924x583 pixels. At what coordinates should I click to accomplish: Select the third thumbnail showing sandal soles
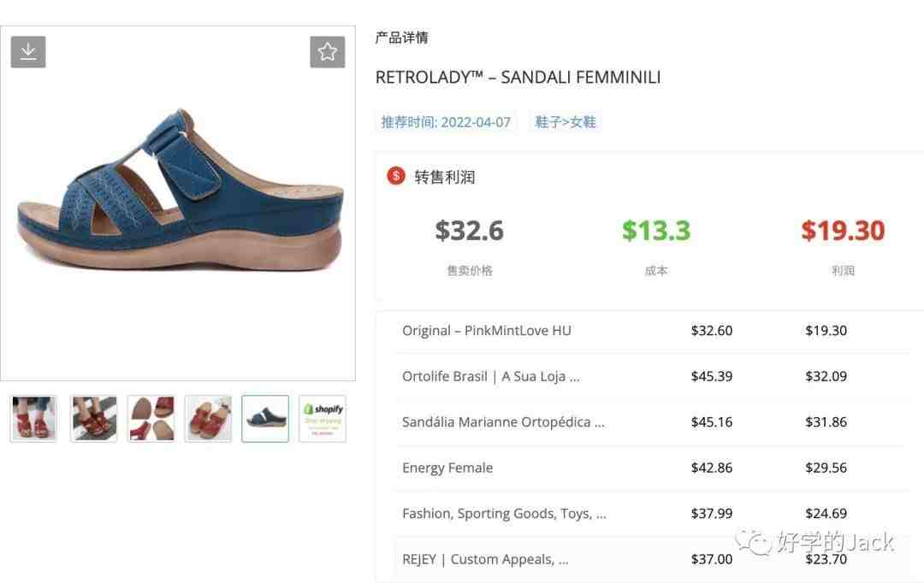tap(151, 419)
